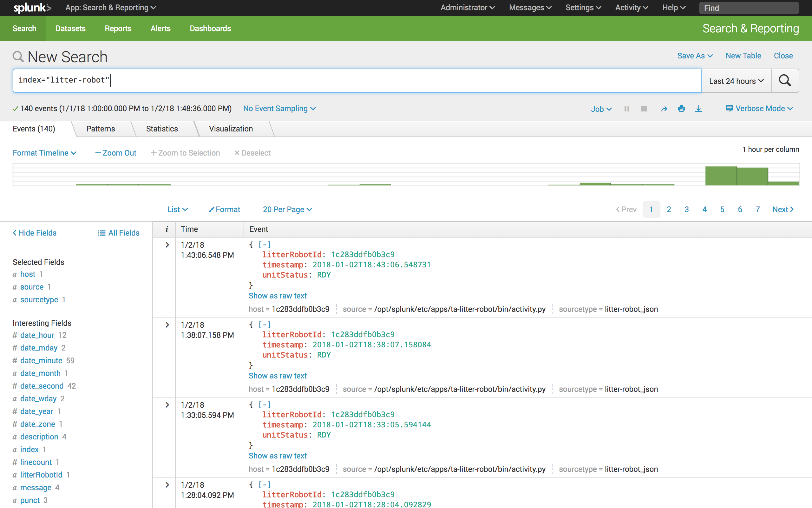Open the App: Search & Reporting menu
The width and height of the screenshot is (812, 508).
(x=111, y=8)
